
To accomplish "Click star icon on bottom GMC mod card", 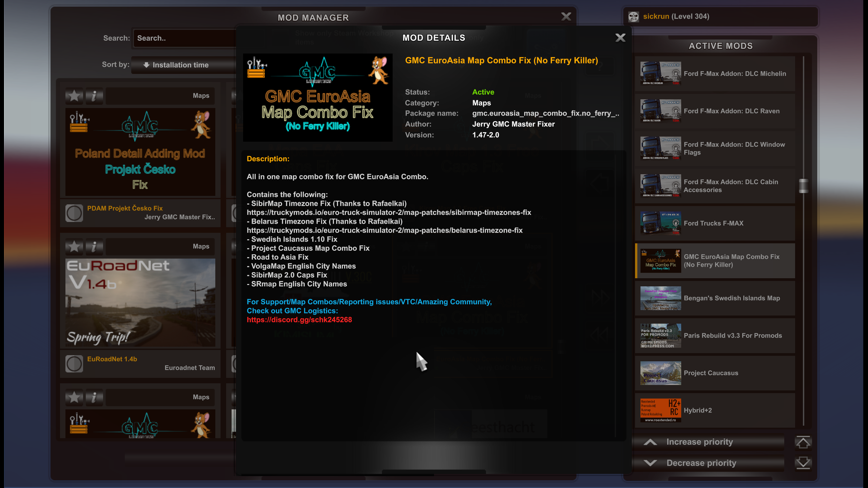I will [x=74, y=397].
